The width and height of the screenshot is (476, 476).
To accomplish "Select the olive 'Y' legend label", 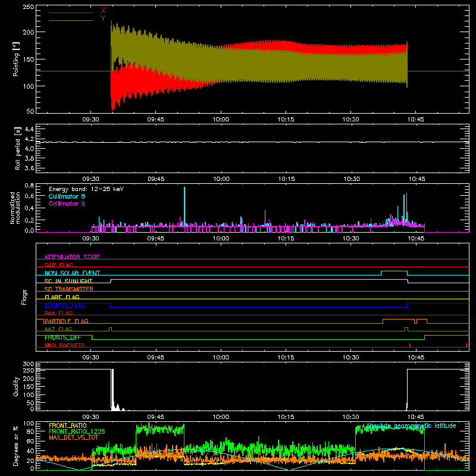I will [x=103, y=18].
